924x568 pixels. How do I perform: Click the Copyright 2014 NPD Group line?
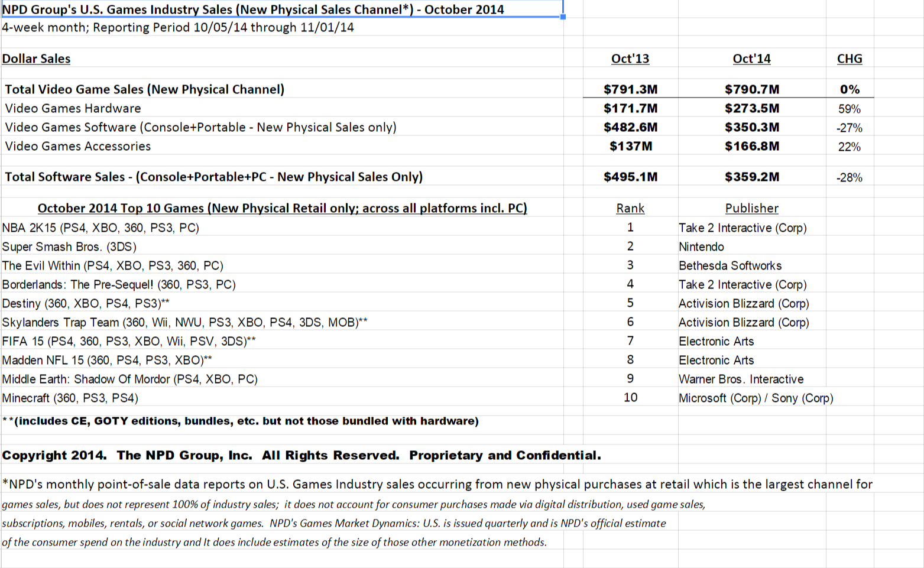point(301,455)
